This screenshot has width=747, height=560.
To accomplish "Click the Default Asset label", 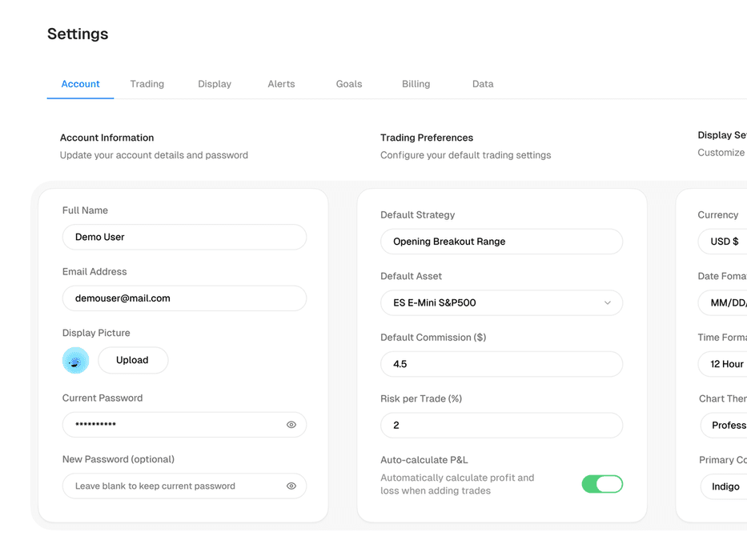I will point(412,276).
